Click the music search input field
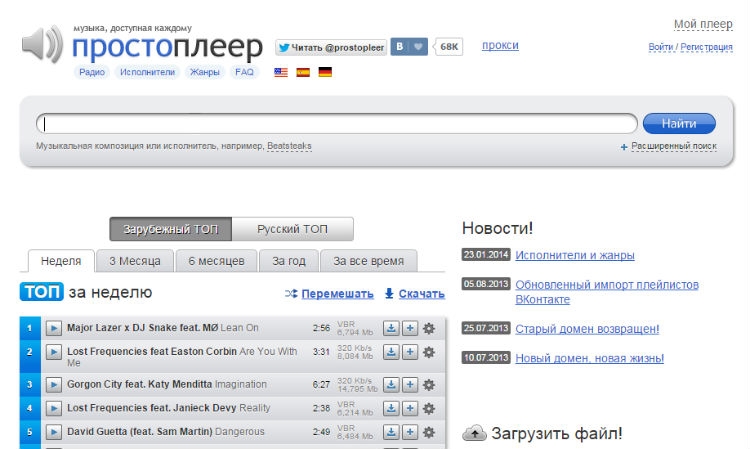The image size is (750, 449). point(336,124)
